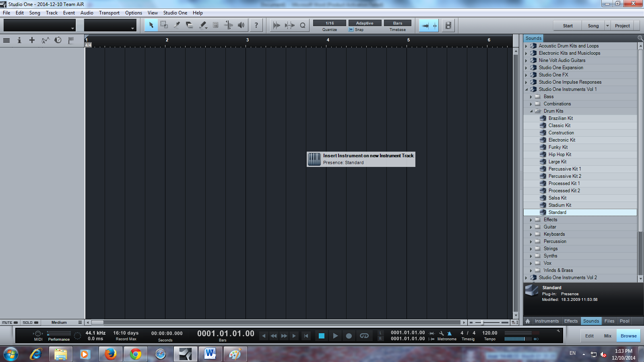Expand Studio One Instruments Vol 2
The image size is (644, 362).
tap(526, 278)
